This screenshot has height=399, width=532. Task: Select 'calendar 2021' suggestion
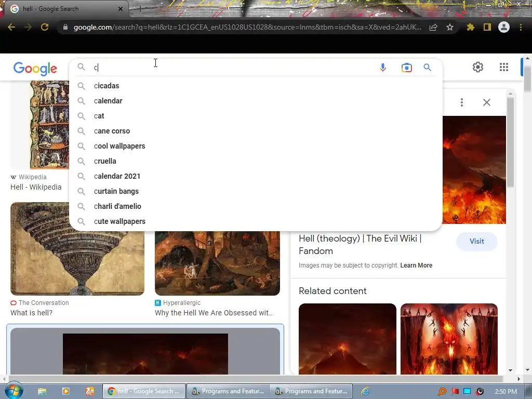coord(256,176)
